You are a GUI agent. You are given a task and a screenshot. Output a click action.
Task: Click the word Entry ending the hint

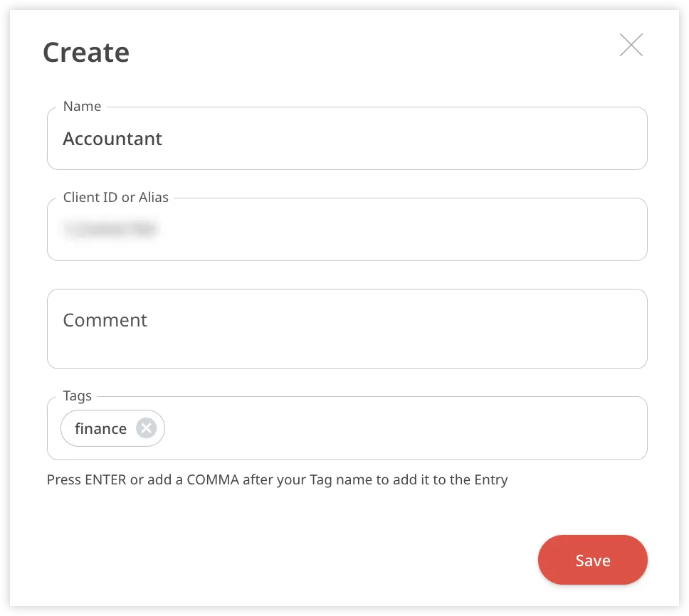pyautogui.click(x=490, y=480)
